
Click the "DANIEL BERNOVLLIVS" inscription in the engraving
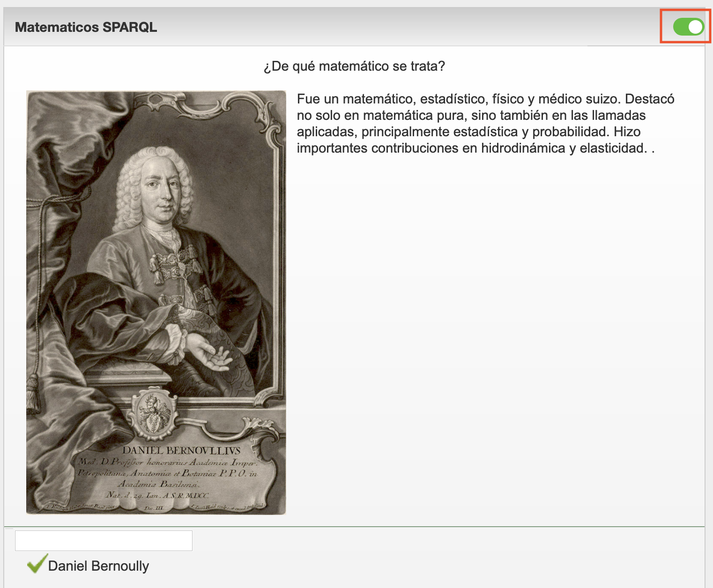point(181,450)
